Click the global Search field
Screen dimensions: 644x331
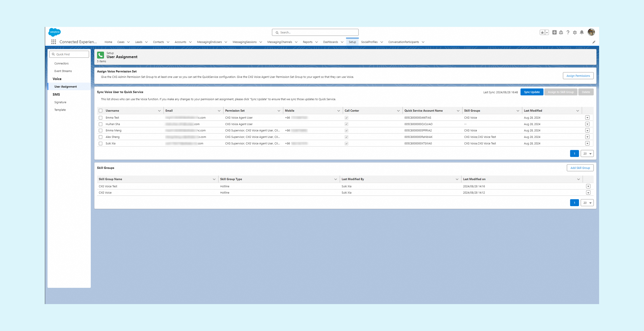[315, 32]
